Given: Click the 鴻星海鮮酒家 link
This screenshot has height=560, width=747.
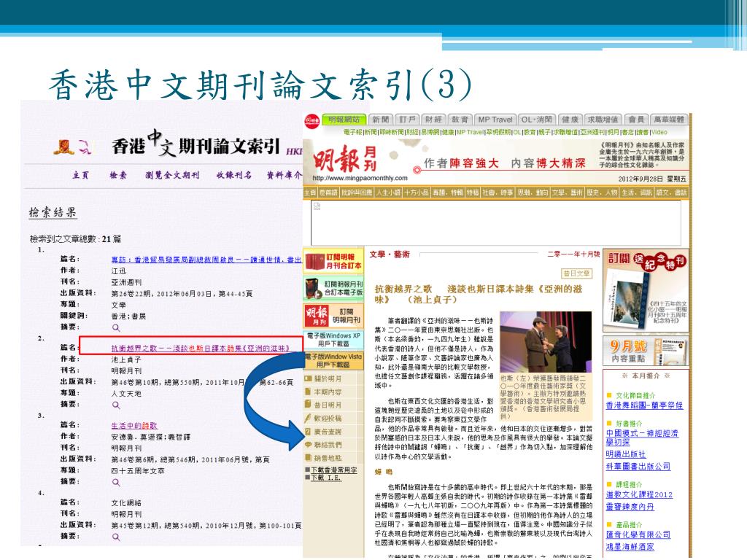Looking at the screenshot, I should pyautogui.click(x=630, y=547).
